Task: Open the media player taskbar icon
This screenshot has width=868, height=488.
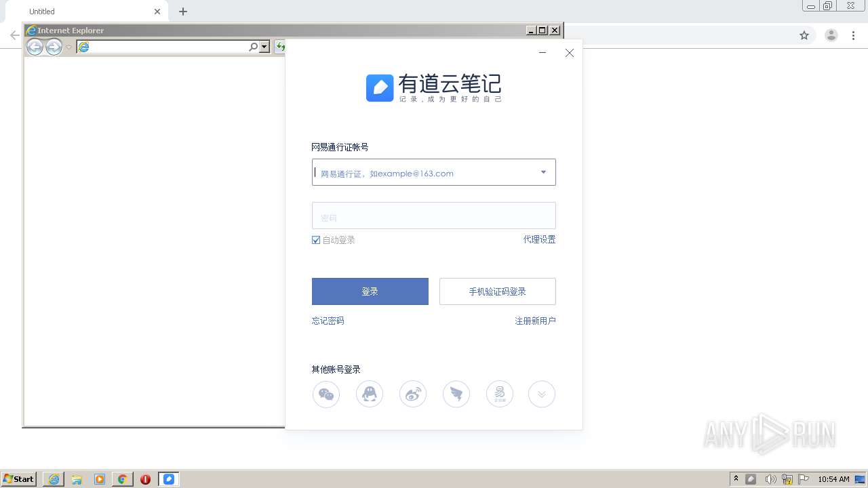Action: tap(100, 479)
